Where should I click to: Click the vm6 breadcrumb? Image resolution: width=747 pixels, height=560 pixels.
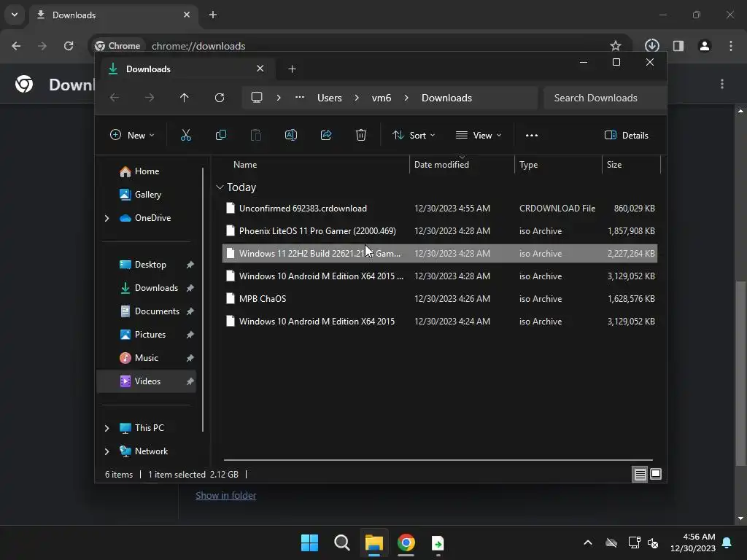tap(382, 98)
